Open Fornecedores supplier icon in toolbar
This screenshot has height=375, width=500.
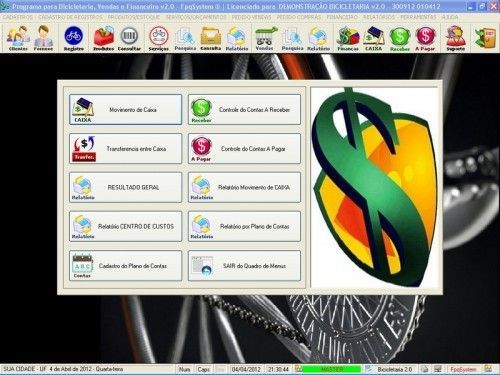click(x=43, y=38)
